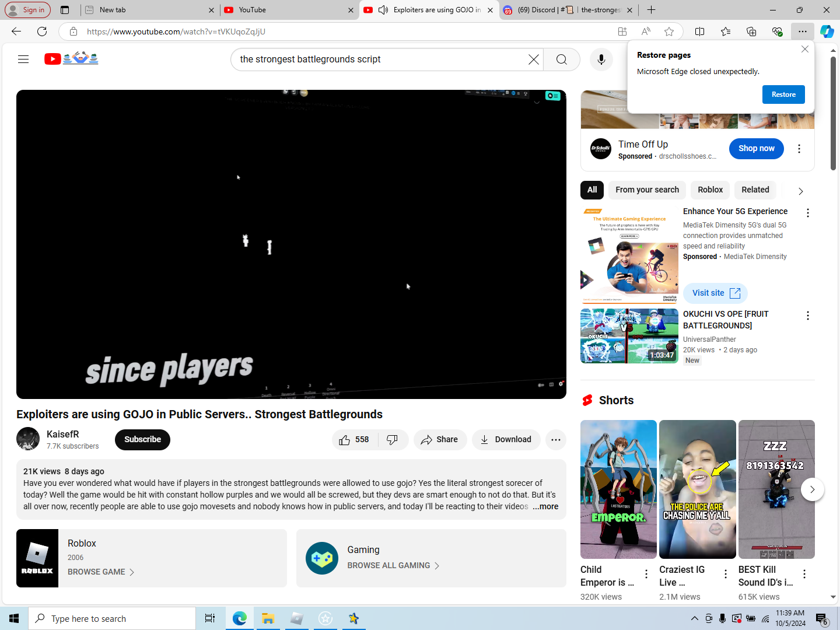Refresh the current page
This screenshot has width=840, height=630.
click(x=42, y=32)
